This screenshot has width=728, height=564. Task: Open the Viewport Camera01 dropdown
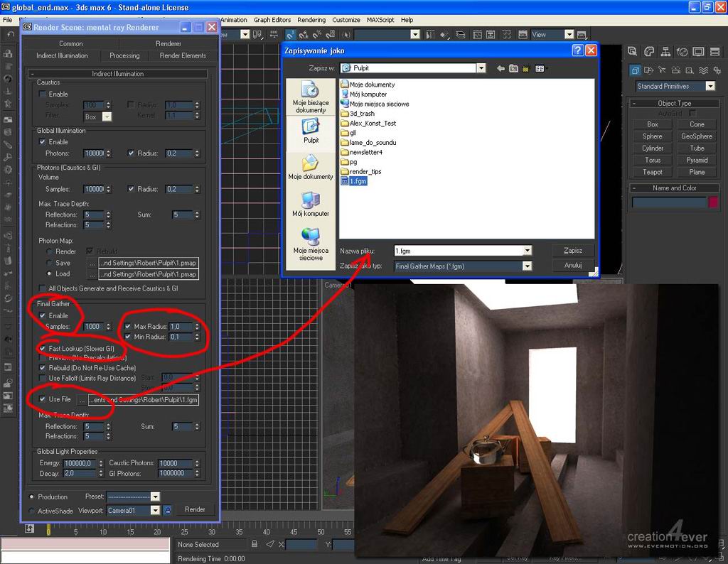pos(155,510)
